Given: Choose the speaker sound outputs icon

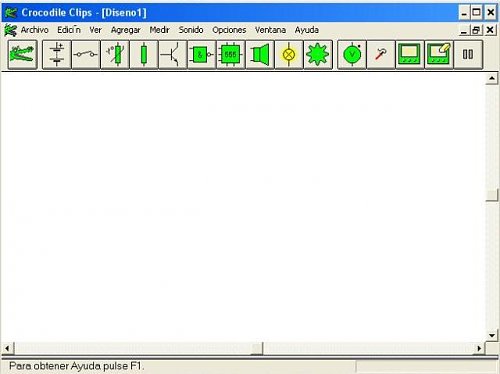Looking at the screenshot, I should coord(260,55).
